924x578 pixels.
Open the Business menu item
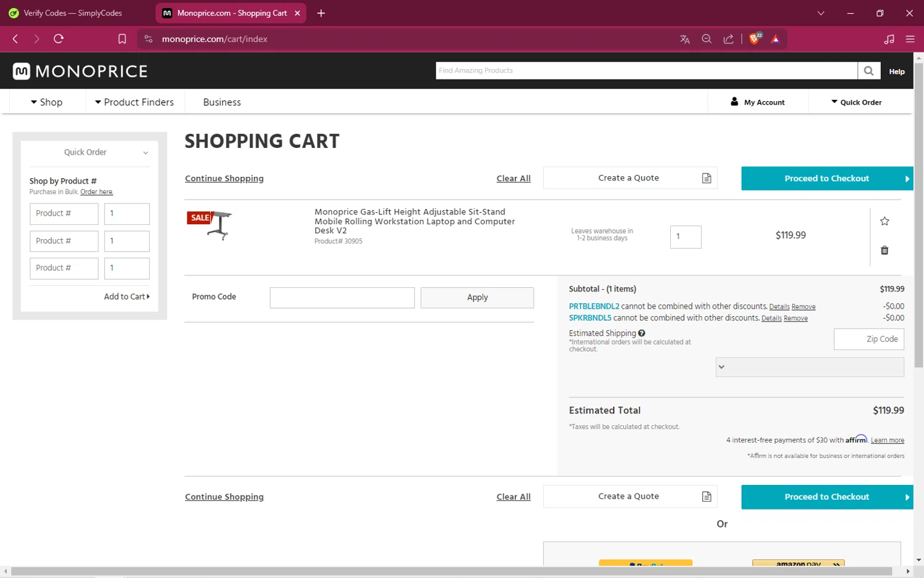coord(222,102)
